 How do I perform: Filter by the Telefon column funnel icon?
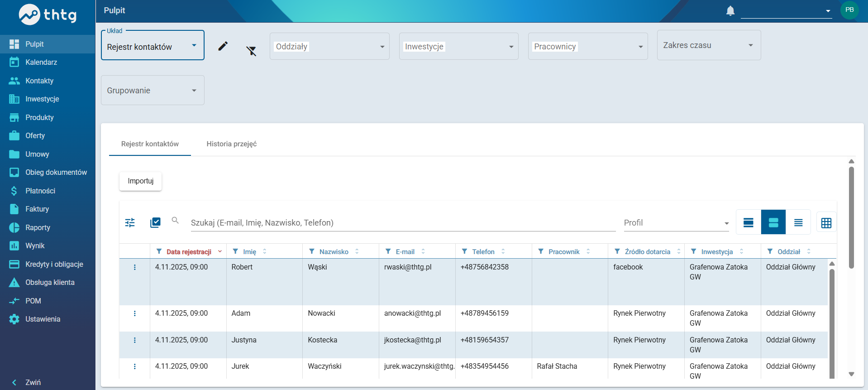pos(464,251)
